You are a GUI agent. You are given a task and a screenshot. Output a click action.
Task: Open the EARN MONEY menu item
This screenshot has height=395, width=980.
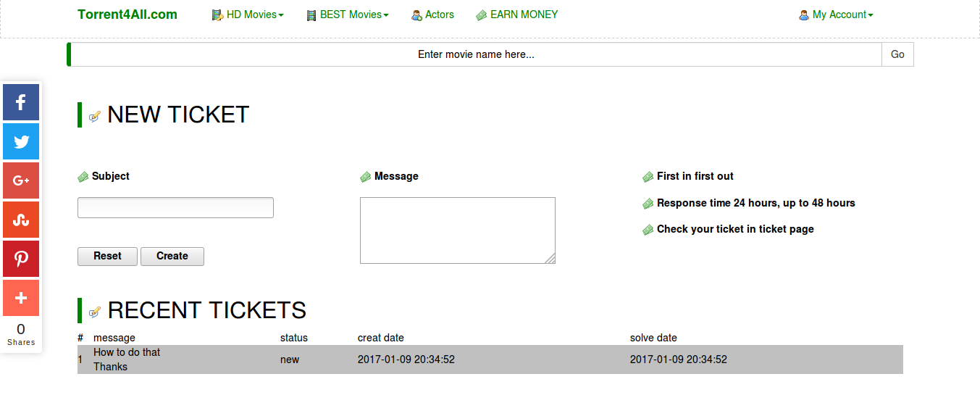[x=517, y=14]
